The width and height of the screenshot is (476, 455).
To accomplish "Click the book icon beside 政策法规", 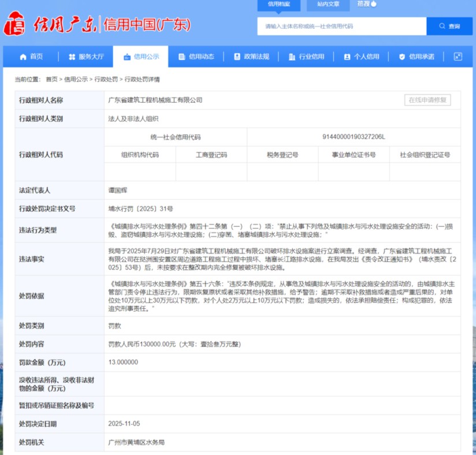I will tap(236, 56).
